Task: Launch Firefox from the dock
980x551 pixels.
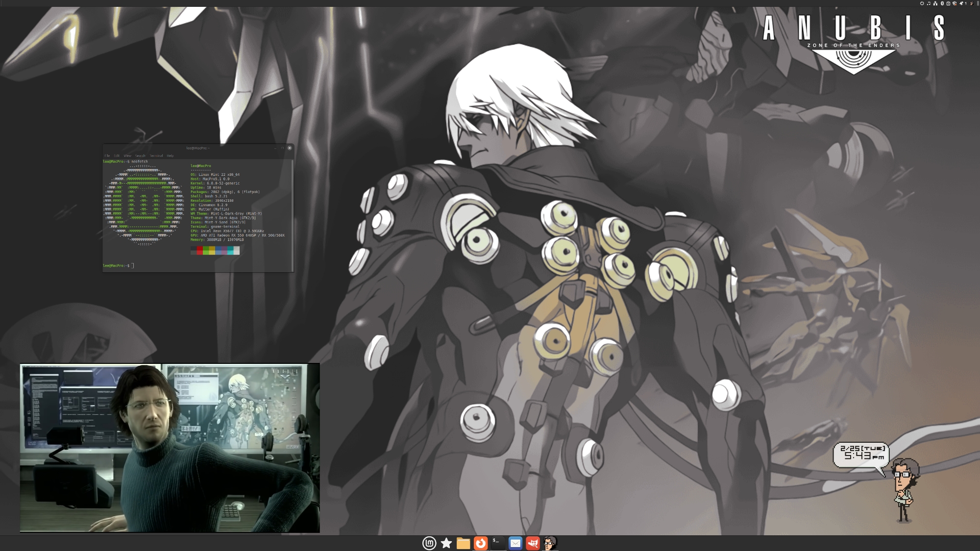Action: (x=481, y=543)
